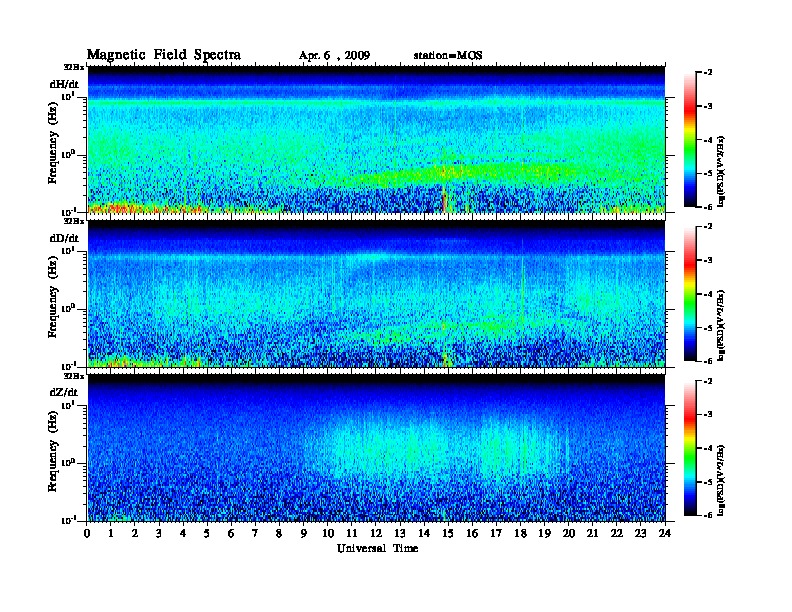
Task: Click hour tick label 8 on time axis
Action: (279, 533)
